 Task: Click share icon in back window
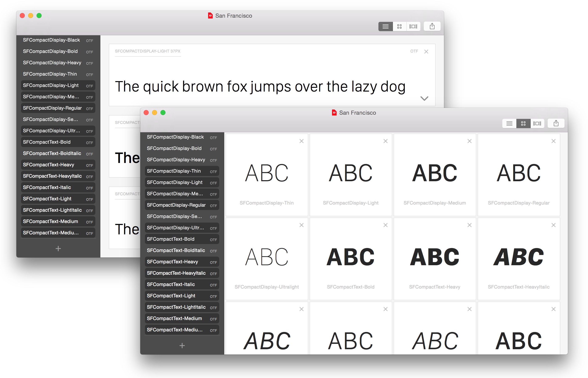pyautogui.click(x=432, y=26)
